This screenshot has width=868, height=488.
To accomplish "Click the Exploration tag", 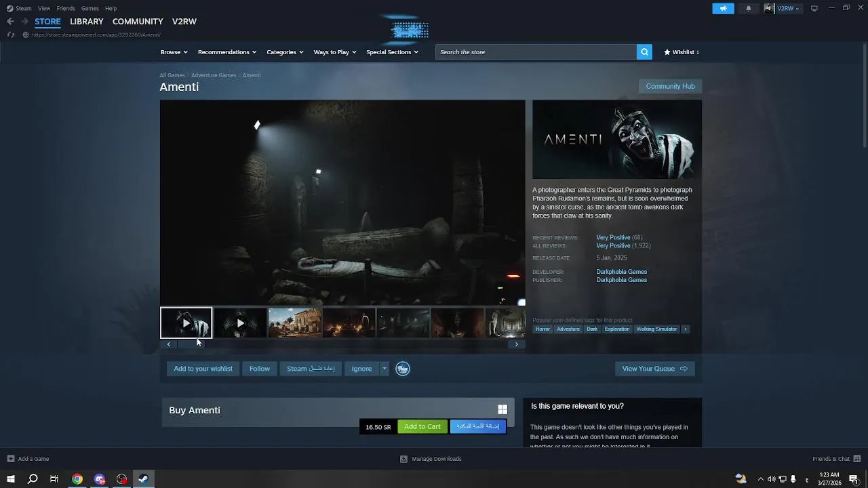I will 617,329.
